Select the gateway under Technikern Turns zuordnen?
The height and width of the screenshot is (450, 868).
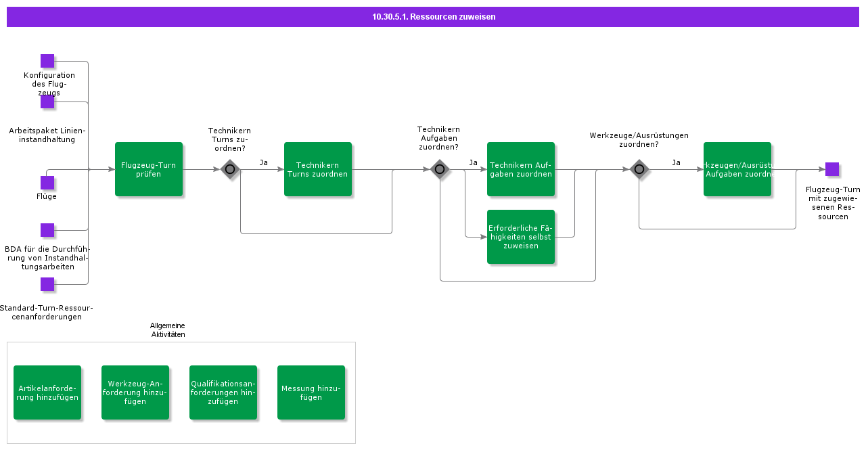coord(230,169)
